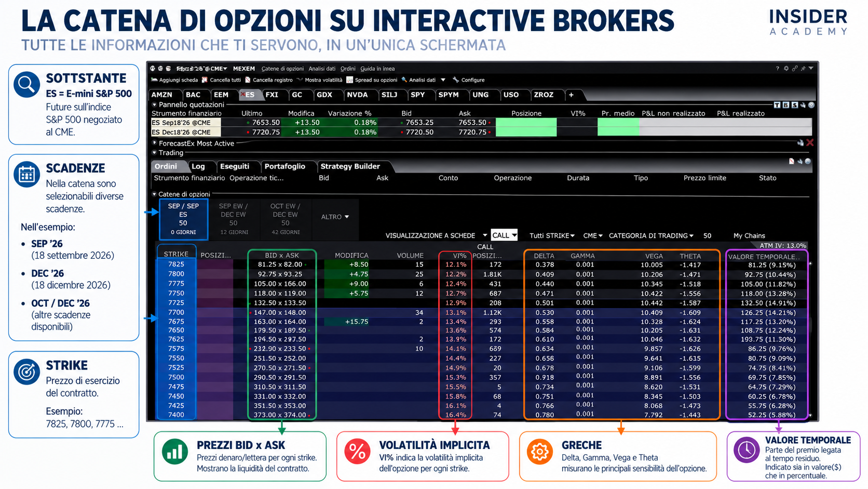Click the question mark help icon

tap(777, 69)
